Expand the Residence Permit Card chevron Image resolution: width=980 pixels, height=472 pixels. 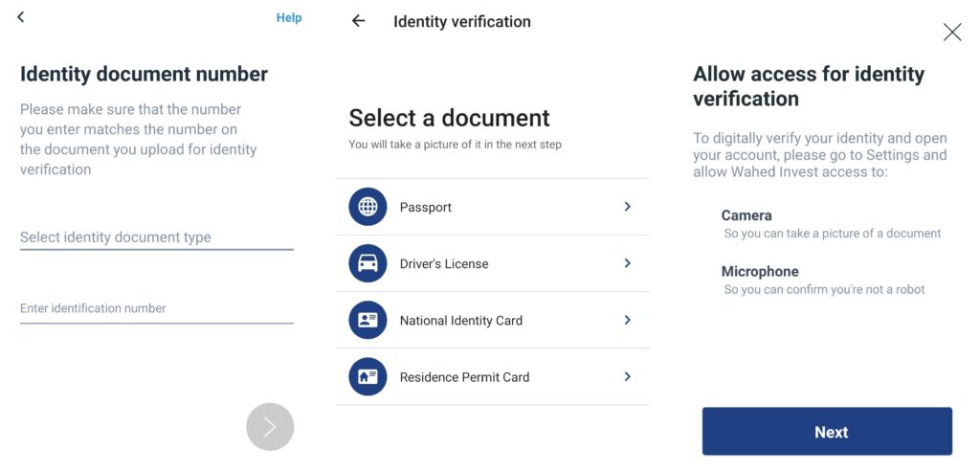(x=628, y=376)
